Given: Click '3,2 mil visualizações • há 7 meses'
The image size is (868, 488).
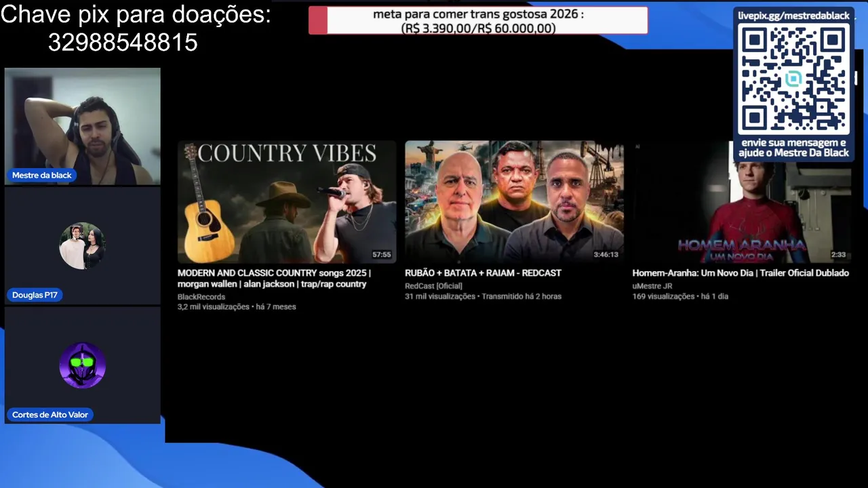Looking at the screenshot, I should tap(237, 307).
